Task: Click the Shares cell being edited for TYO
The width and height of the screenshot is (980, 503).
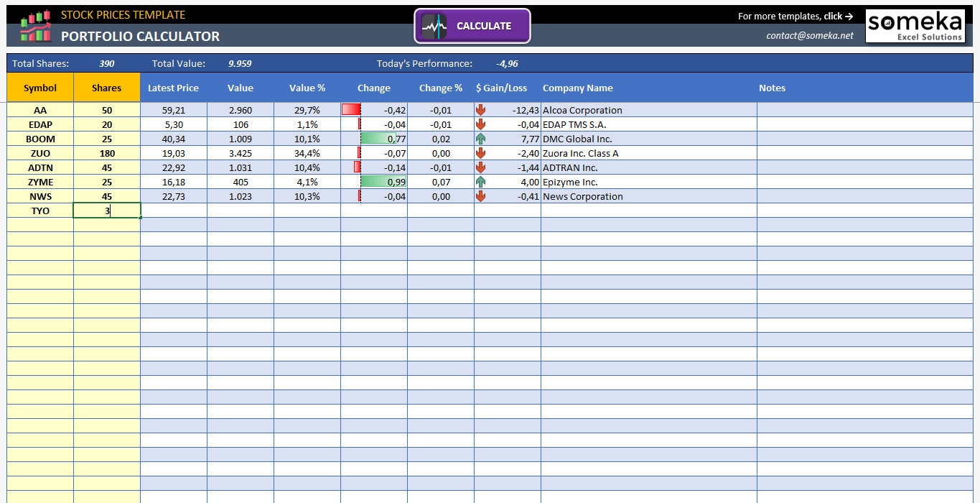Action: tap(106, 210)
